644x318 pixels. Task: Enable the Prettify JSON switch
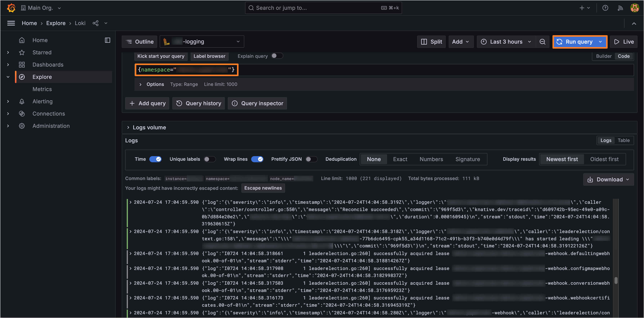click(x=311, y=159)
